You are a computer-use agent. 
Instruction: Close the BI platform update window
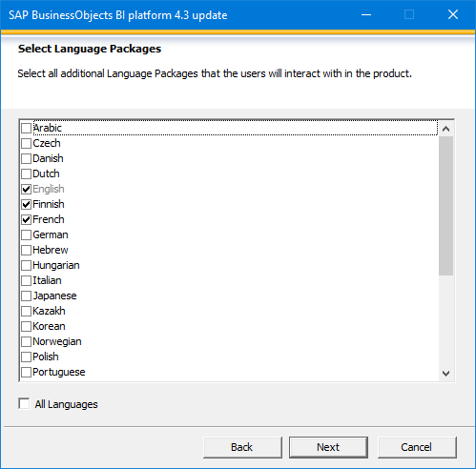pyautogui.click(x=453, y=14)
